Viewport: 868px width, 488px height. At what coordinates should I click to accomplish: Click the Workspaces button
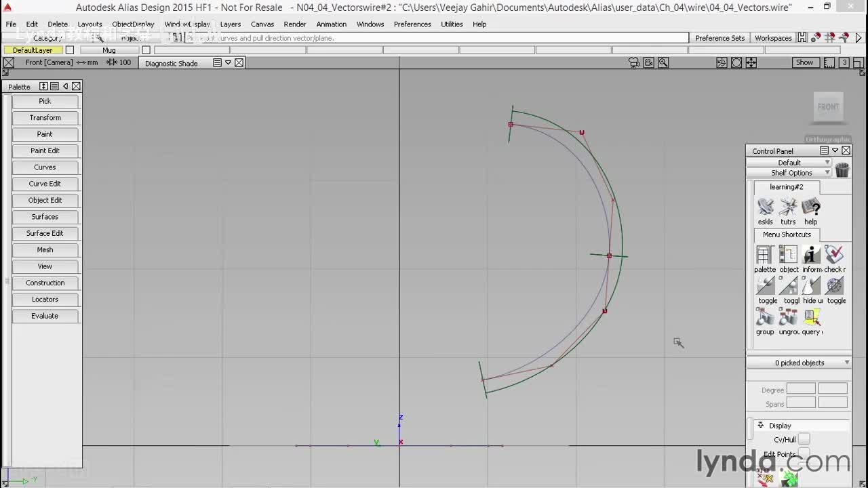coord(773,38)
